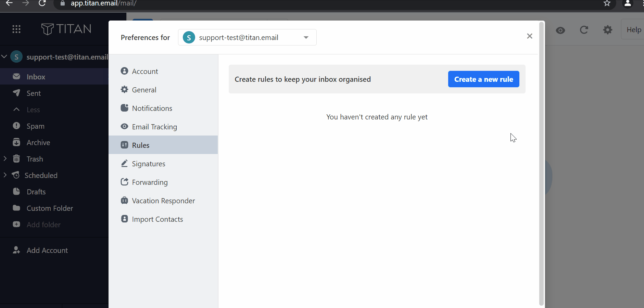
Task: Expand the Scheduled folder chevron
Action: 5,175
